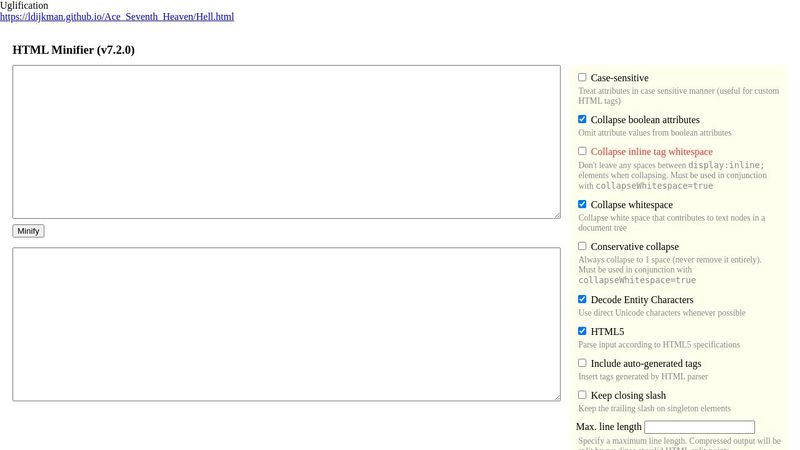
Task: Grab the input textarea resize handle
Action: 556,214
